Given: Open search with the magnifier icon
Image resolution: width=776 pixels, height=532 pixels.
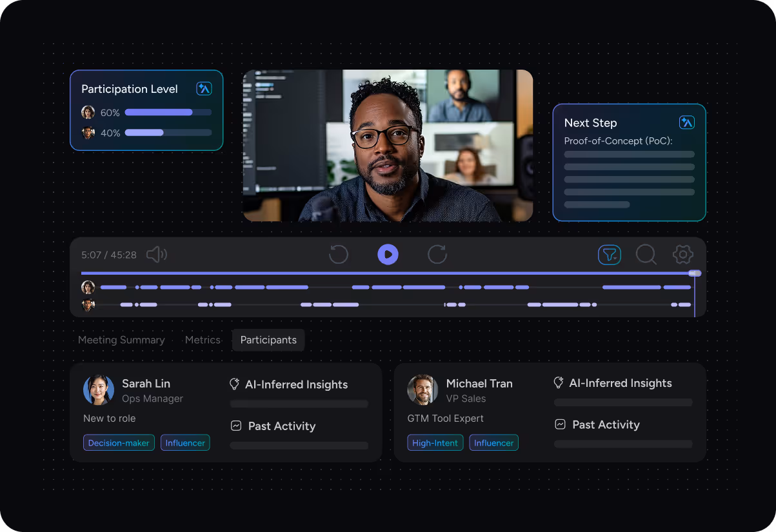Looking at the screenshot, I should (646, 255).
